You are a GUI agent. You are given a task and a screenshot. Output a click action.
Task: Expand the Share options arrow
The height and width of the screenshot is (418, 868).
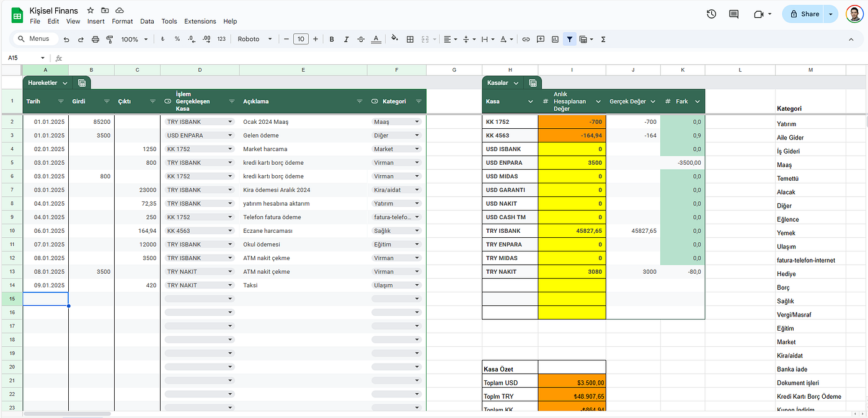click(x=831, y=14)
